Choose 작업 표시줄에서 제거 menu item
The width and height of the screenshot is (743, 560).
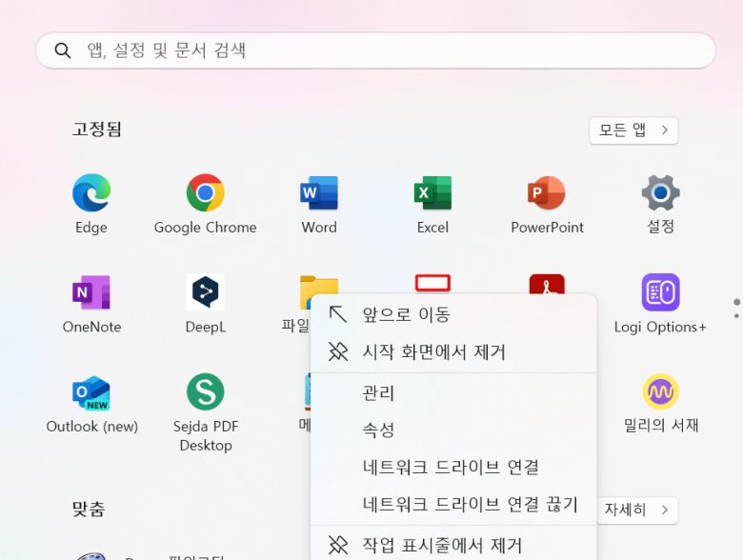click(453, 546)
